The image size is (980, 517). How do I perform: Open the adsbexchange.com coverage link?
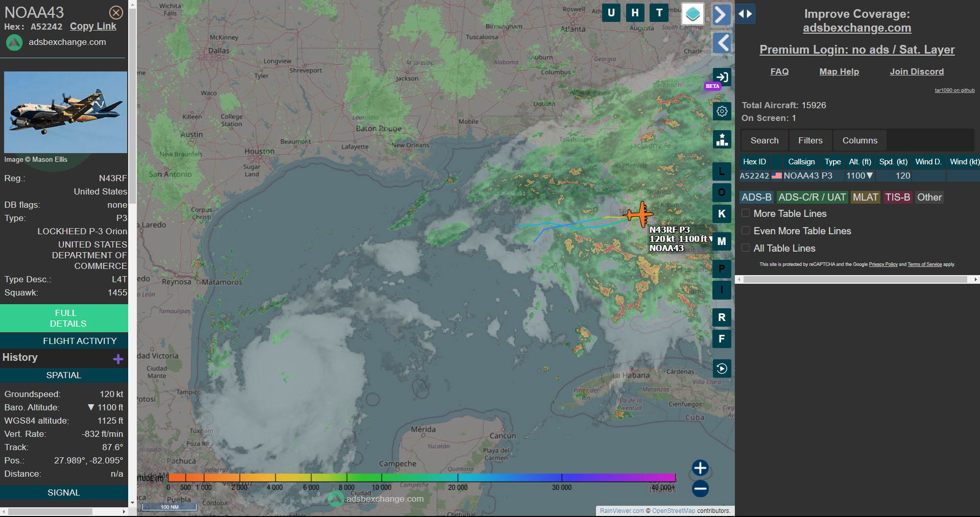[x=857, y=28]
